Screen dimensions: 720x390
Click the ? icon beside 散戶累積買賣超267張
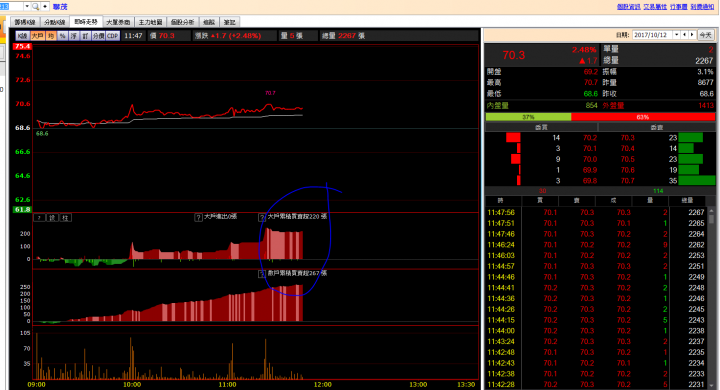[x=262, y=274]
